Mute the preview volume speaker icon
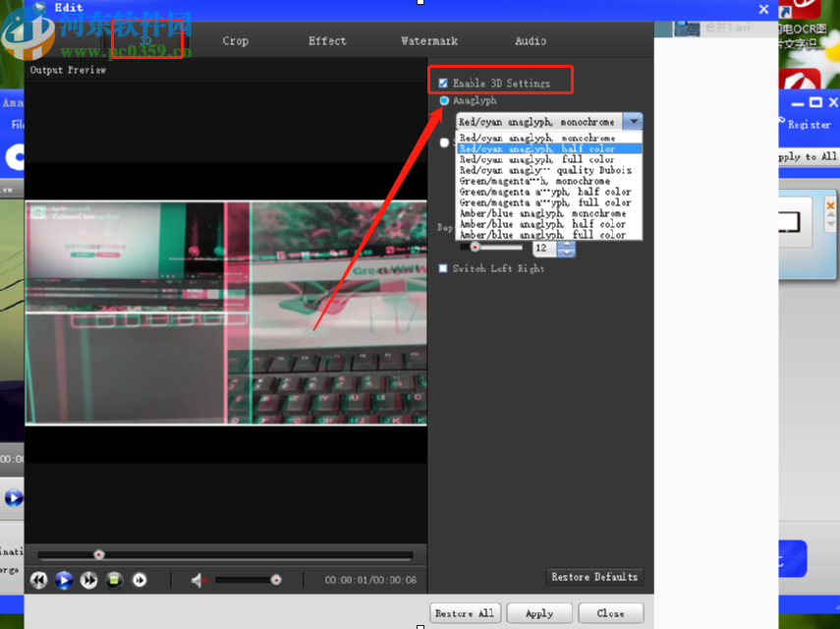The image size is (840, 629). (198, 580)
